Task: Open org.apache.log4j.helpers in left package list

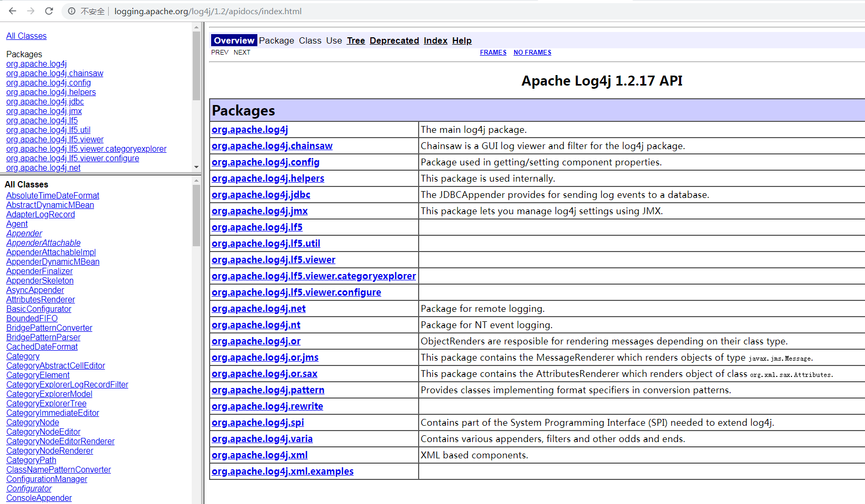Action: [51, 92]
